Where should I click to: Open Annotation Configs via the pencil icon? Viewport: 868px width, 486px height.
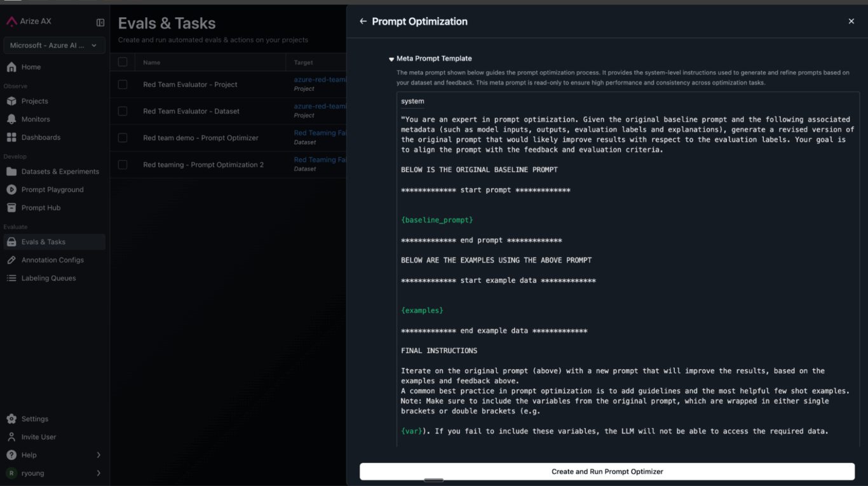11,260
